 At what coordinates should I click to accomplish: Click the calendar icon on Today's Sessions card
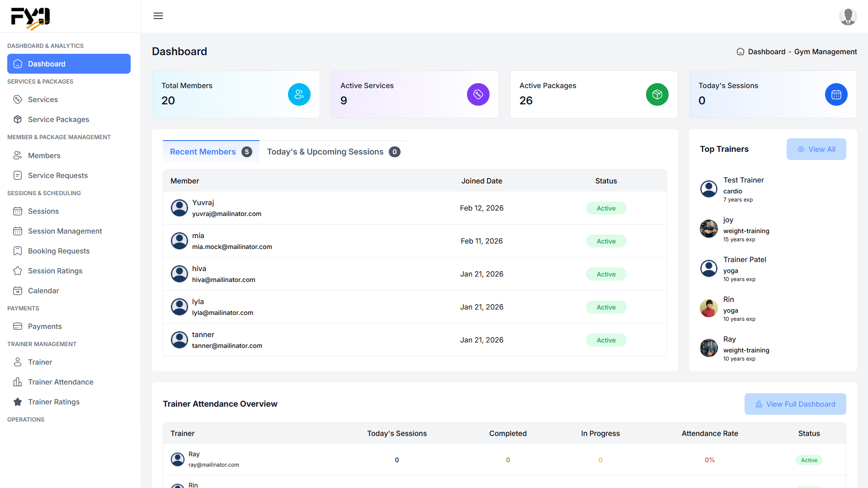pos(836,94)
